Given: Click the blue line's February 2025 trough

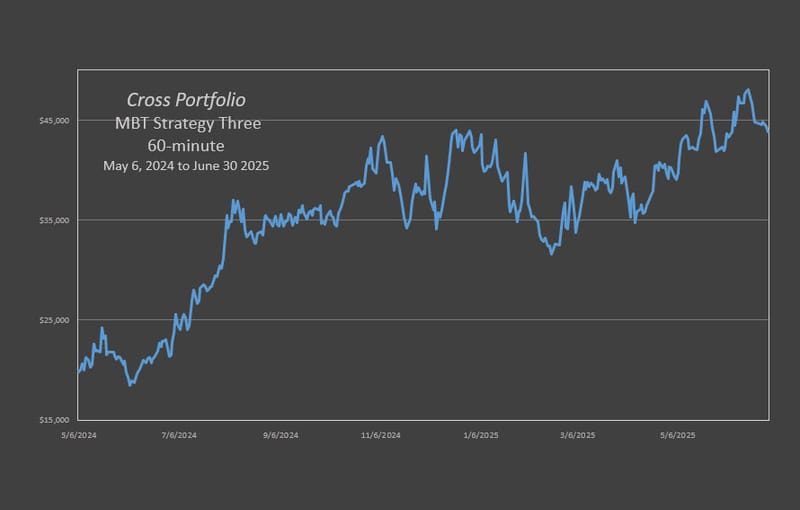Looking at the screenshot, I should pos(552,254).
